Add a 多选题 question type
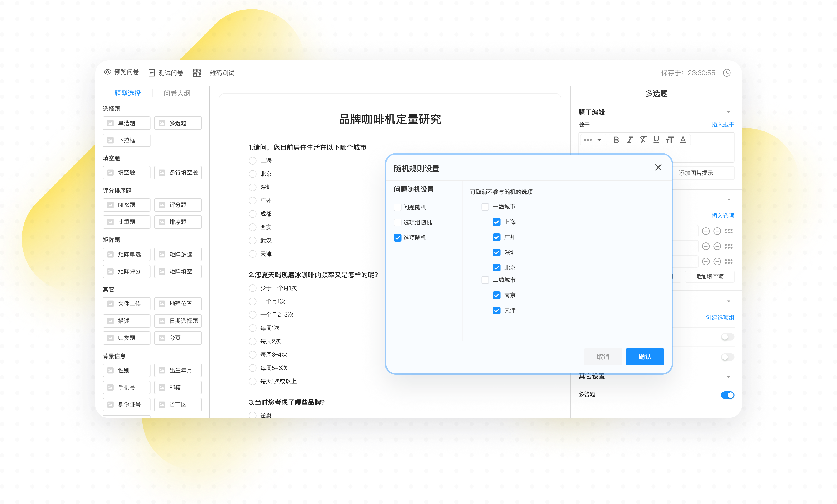Image resolution: width=837 pixels, height=504 pixels. [x=178, y=123]
